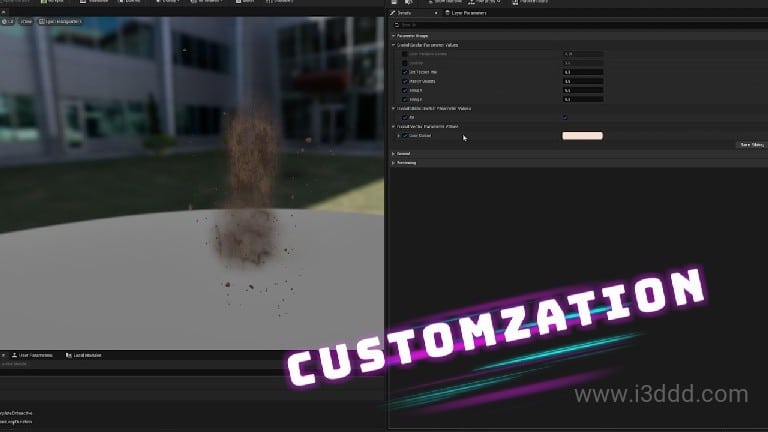This screenshot has height=432, width=768.
Task: Open the peach color swatch picker
Action: tap(582, 136)
